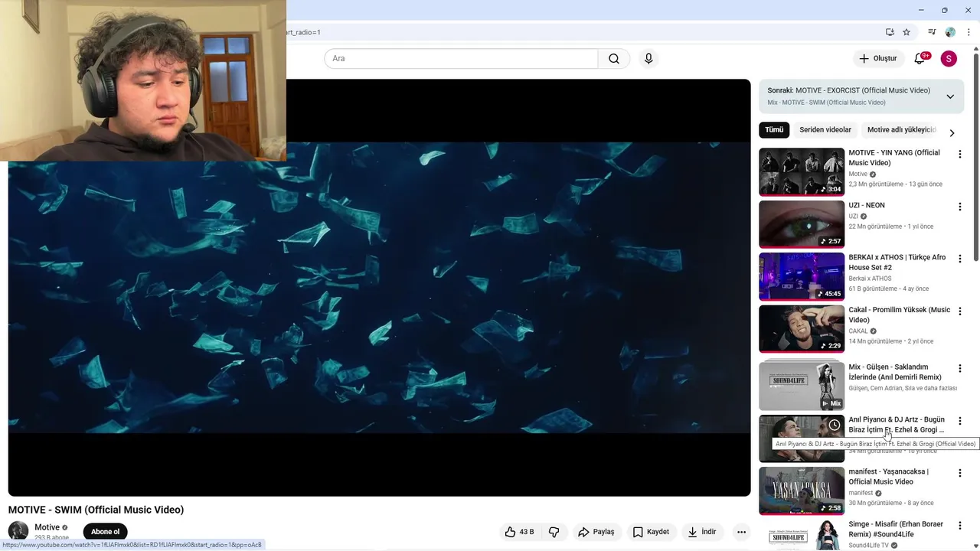
Task: Download the video with İndir
Action: click(x=701, y=532)
